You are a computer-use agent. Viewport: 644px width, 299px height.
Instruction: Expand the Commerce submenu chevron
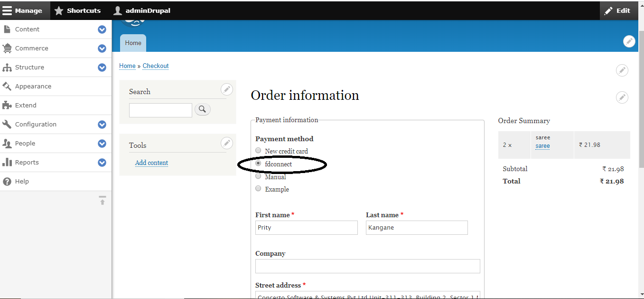pos(102,48)
